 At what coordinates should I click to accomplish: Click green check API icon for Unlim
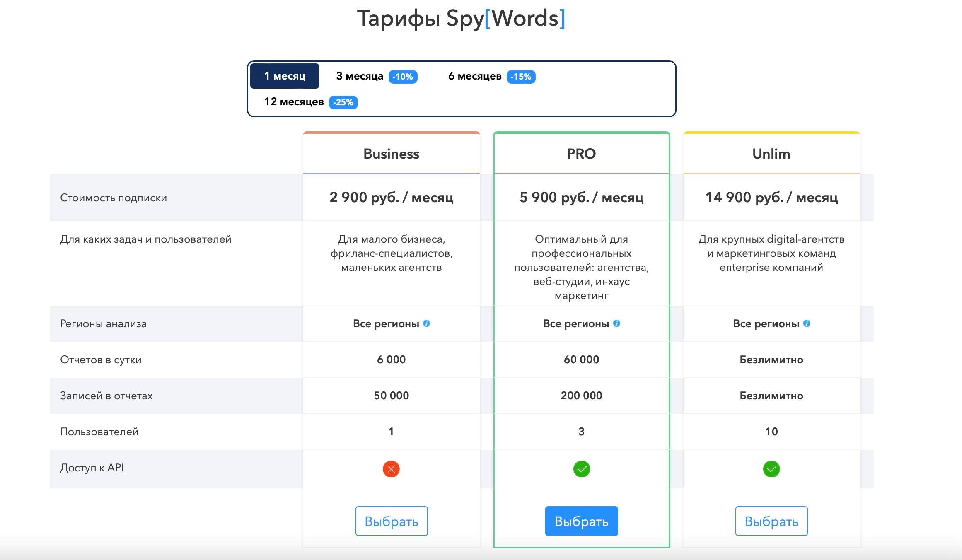point(771,469)
